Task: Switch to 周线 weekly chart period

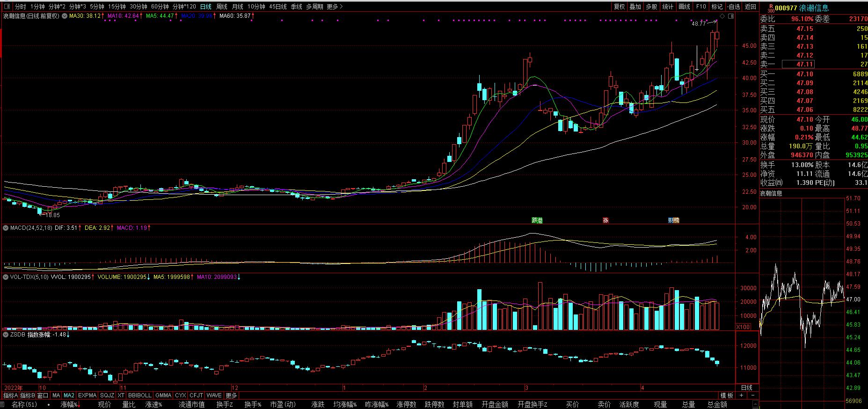Action: 221,7
